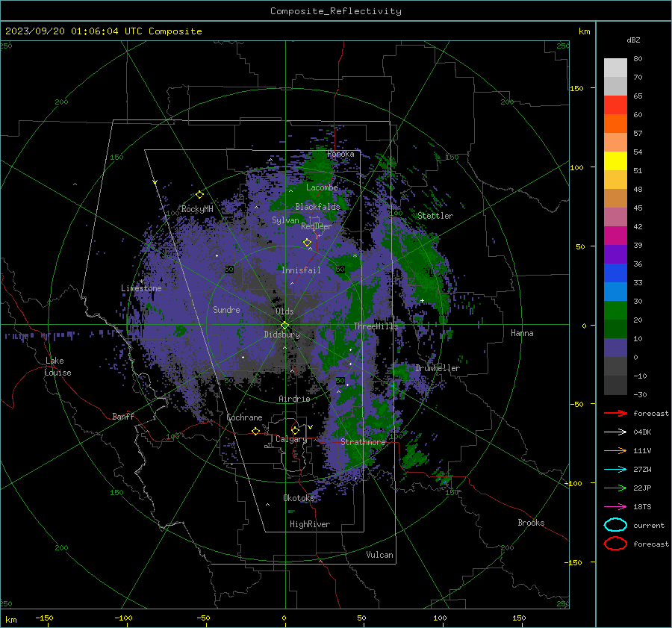Click the Sundre city label
Screen dimensions: 672x628
226,309
